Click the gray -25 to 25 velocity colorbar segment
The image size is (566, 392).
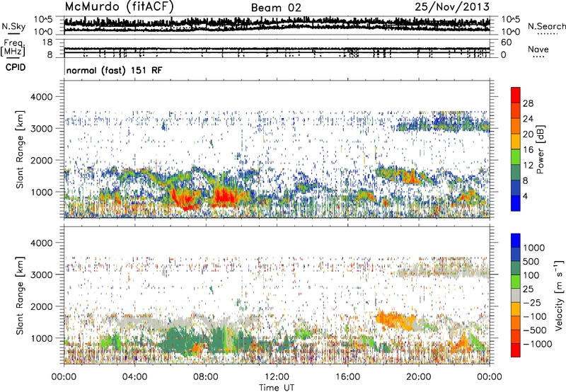516,295
